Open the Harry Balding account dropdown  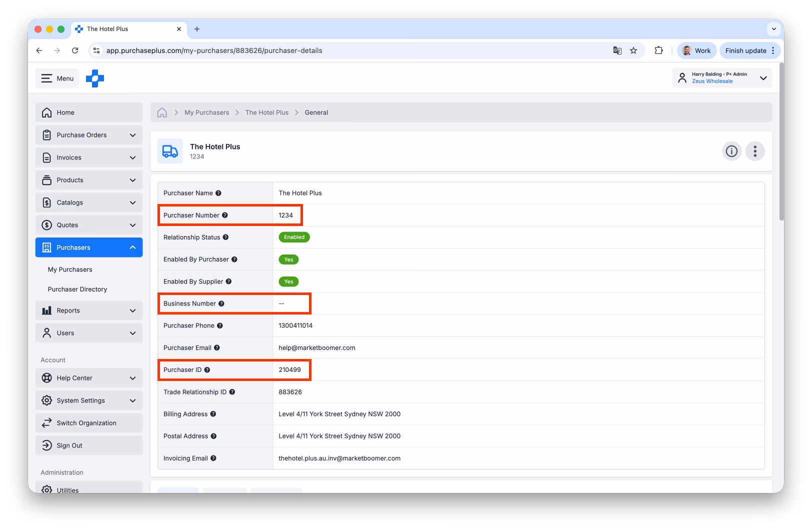click(722, 78)
